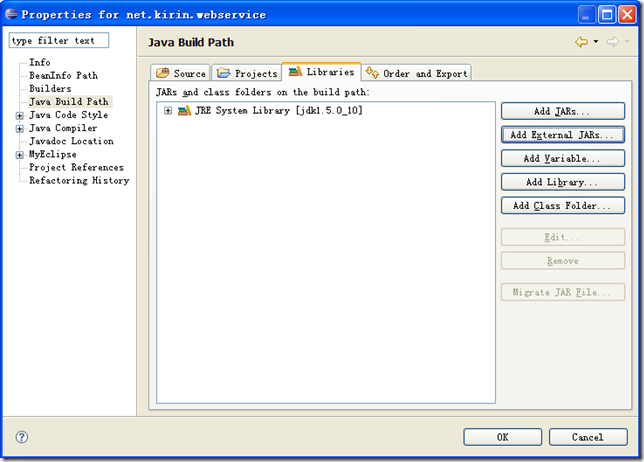
Task: Confirm with the OK button
Action: pos(503,437)
